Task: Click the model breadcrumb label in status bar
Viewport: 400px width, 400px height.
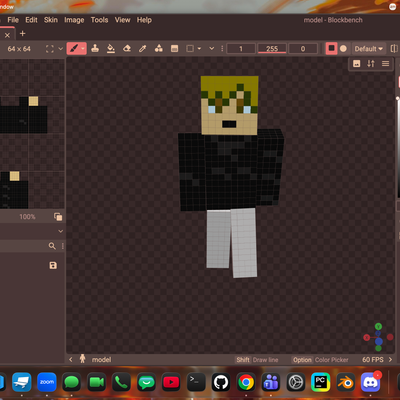Action: [101, 360]
